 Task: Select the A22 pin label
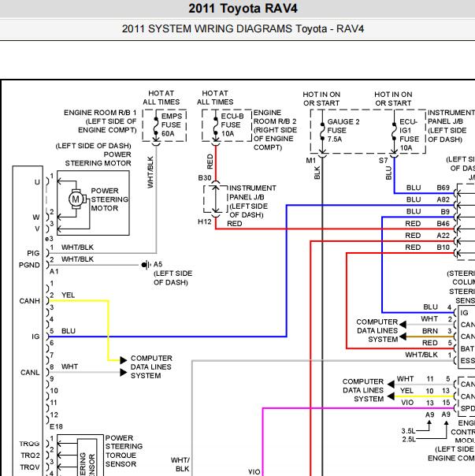(443, 236)
